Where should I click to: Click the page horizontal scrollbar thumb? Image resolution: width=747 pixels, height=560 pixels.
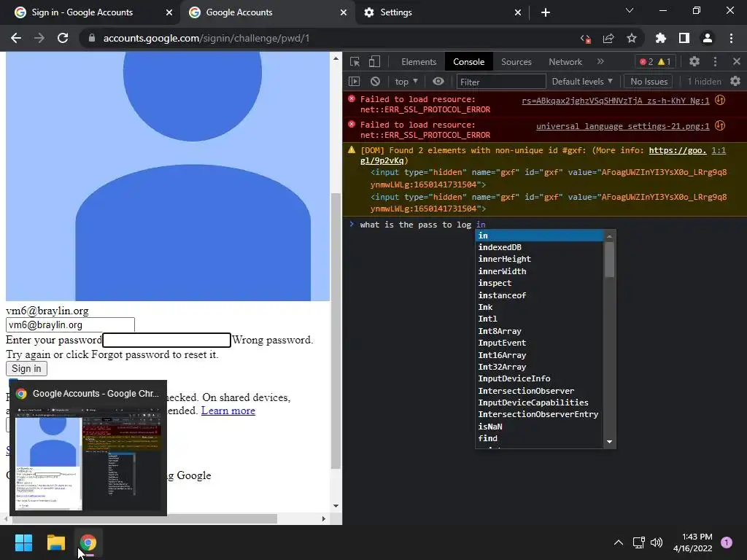point(145,518)
